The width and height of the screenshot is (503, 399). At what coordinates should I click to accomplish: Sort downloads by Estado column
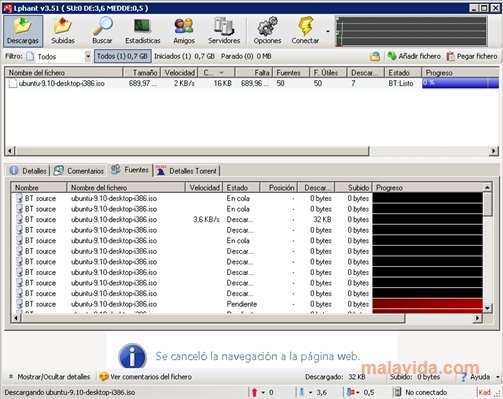(403, 72)
